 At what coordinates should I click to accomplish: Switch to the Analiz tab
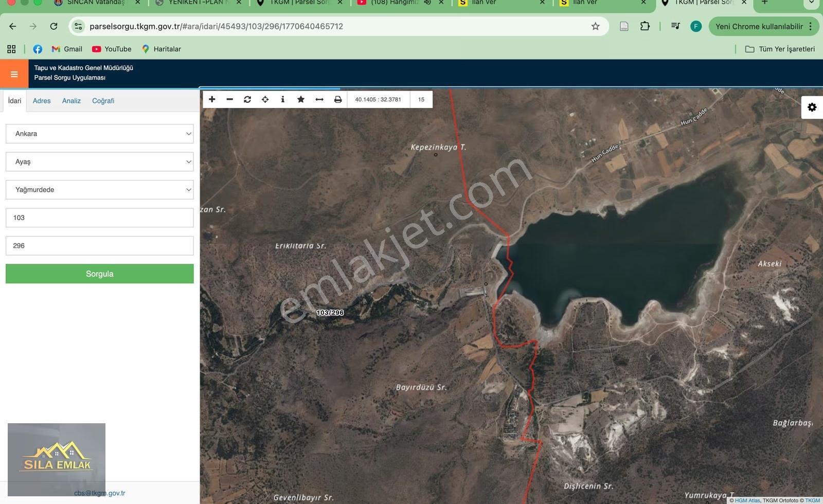pyautogui.click(x=71, y=101)
